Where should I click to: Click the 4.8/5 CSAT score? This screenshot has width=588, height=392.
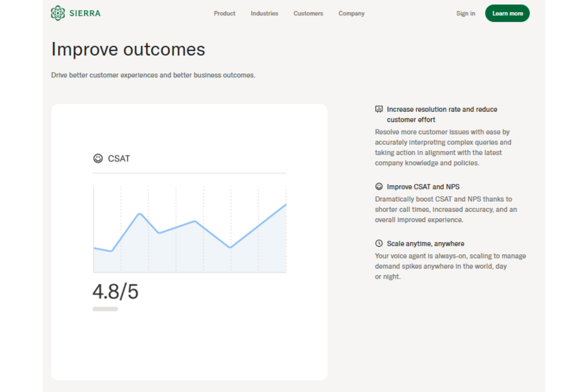(115, 292)
